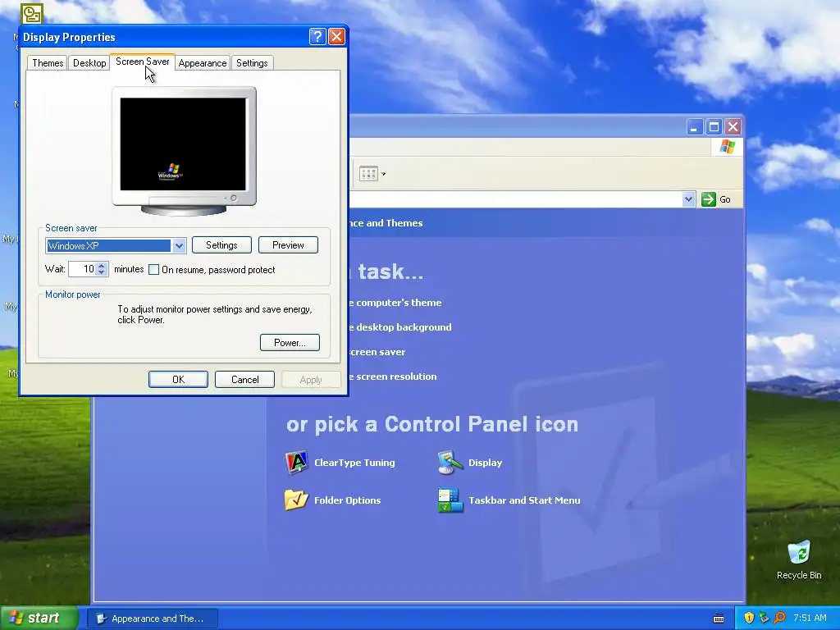Open the Taskbar and Start Menu icon

pos(450,500)
